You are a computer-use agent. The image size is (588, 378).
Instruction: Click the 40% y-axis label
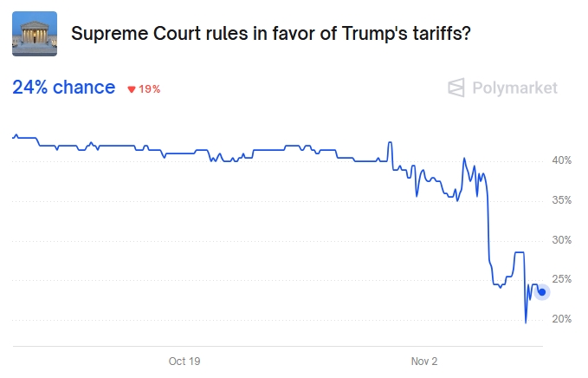point(561,160)
